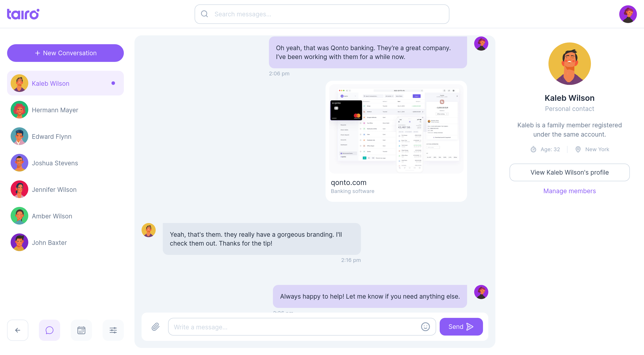Open account menu via the top-right avatar
644x355 pixels.
(x=628, y=14)
